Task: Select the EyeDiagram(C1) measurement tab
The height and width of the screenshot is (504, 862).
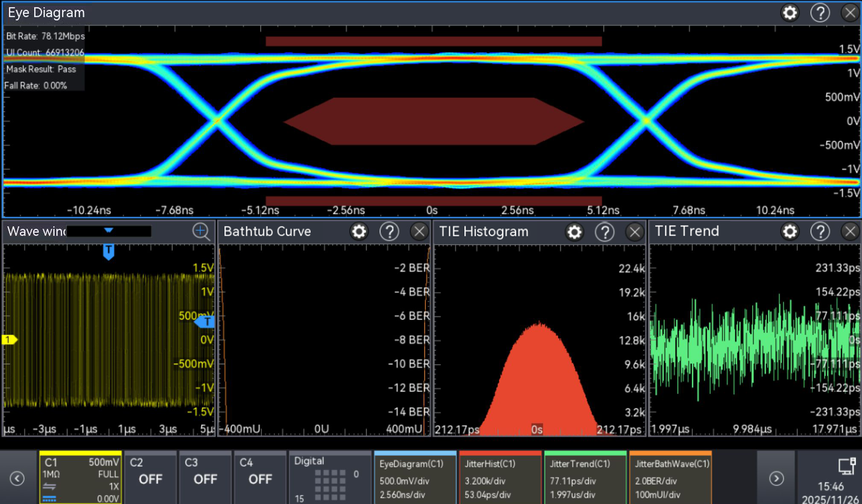Action: click(x=415, y=477)
